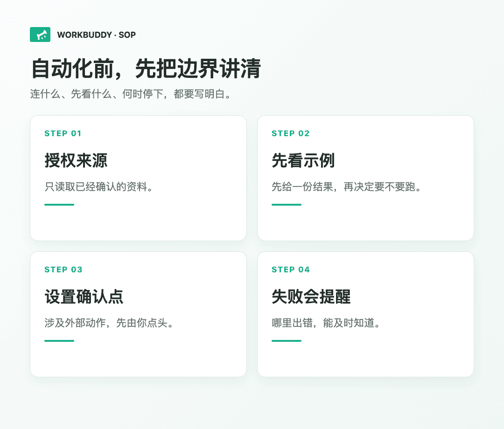The width and height of the screenshot is (504, 429).
Task: Click the subtitle 连什么、先看什么、何时停下
Action: click(97, 94)
